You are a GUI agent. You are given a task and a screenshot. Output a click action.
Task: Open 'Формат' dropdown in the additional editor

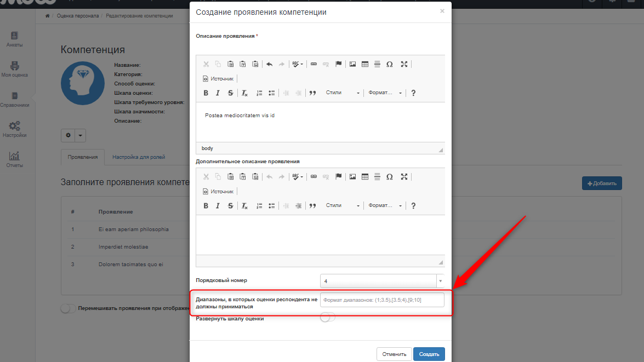point(385,206)
